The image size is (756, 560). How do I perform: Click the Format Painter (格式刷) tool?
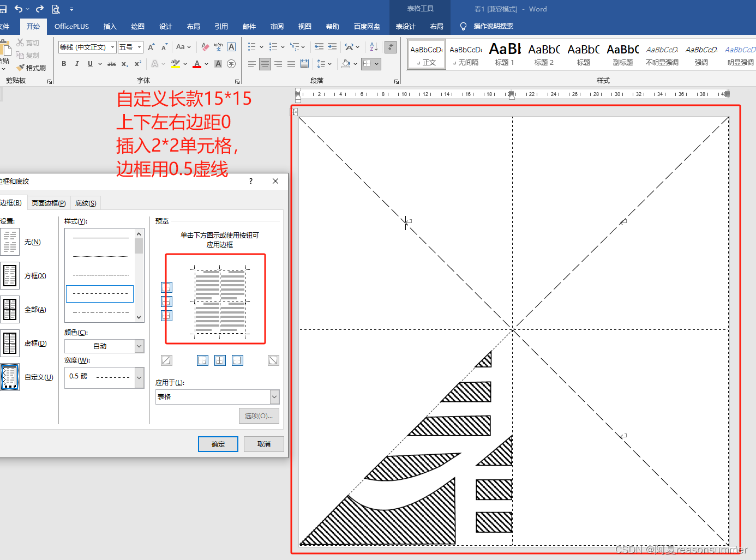coord(31,68)
